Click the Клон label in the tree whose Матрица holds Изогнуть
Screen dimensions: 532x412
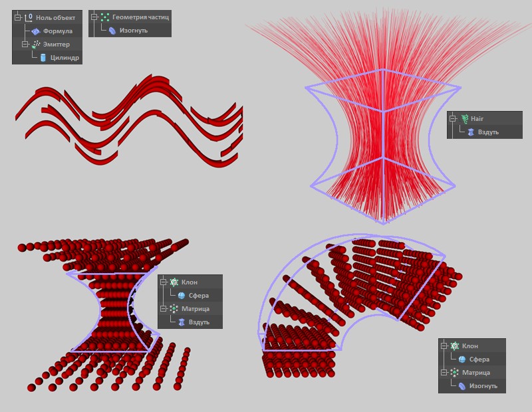470,346
